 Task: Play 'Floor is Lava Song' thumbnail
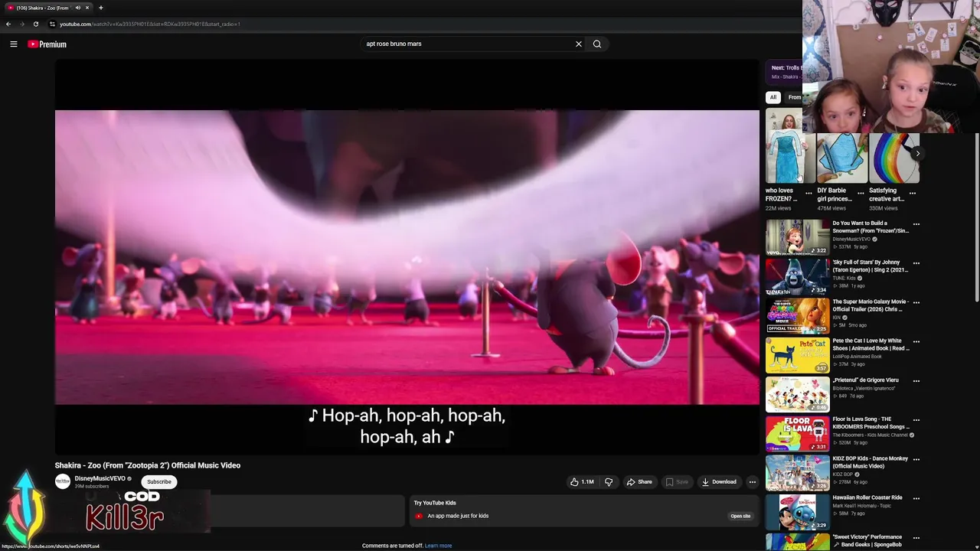(797, 433)
